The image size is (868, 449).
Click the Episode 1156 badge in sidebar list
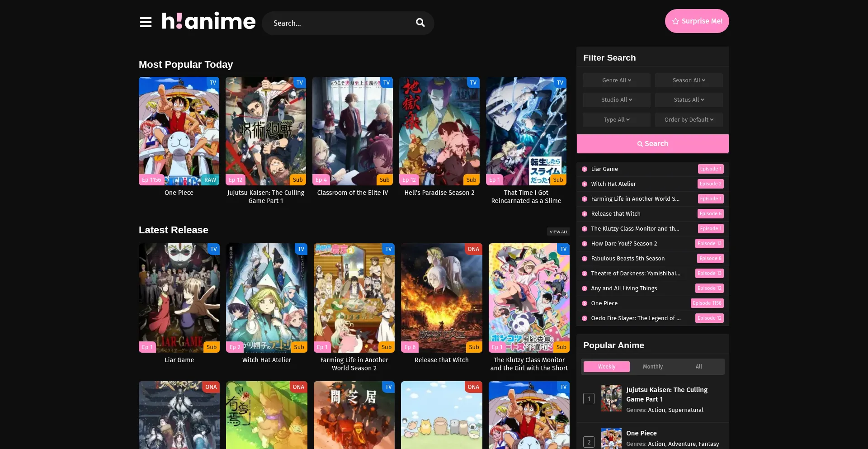point(707,303)
